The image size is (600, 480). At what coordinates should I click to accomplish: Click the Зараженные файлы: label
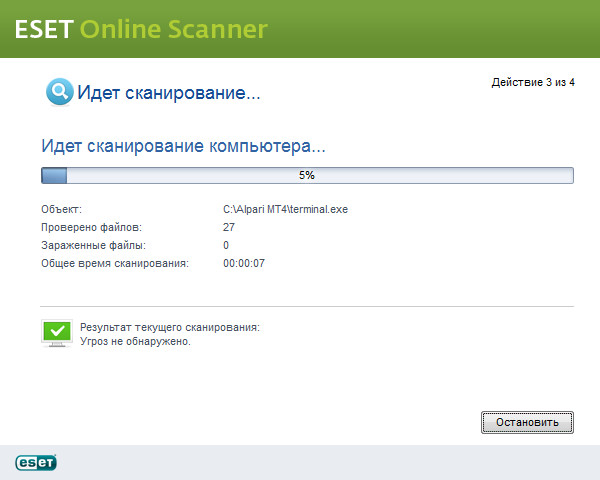pyautogui.click(x=93, y=245)
